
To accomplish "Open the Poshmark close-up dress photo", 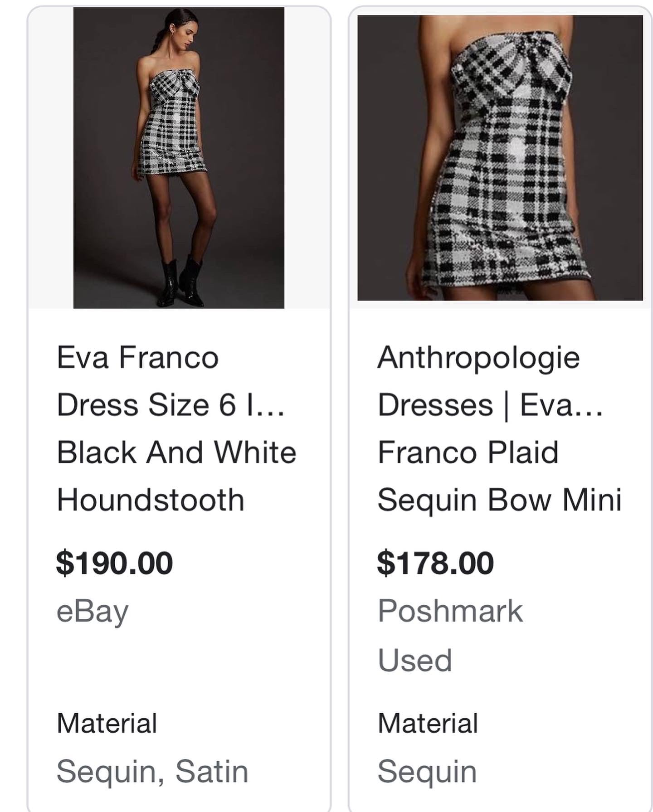I will [x=500, y=157].
